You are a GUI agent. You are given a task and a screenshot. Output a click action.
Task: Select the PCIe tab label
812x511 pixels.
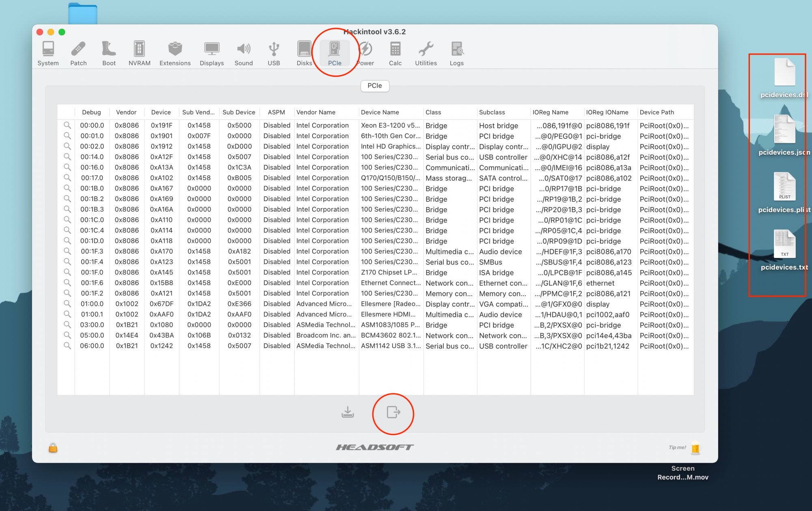click(x=374, y=86)
